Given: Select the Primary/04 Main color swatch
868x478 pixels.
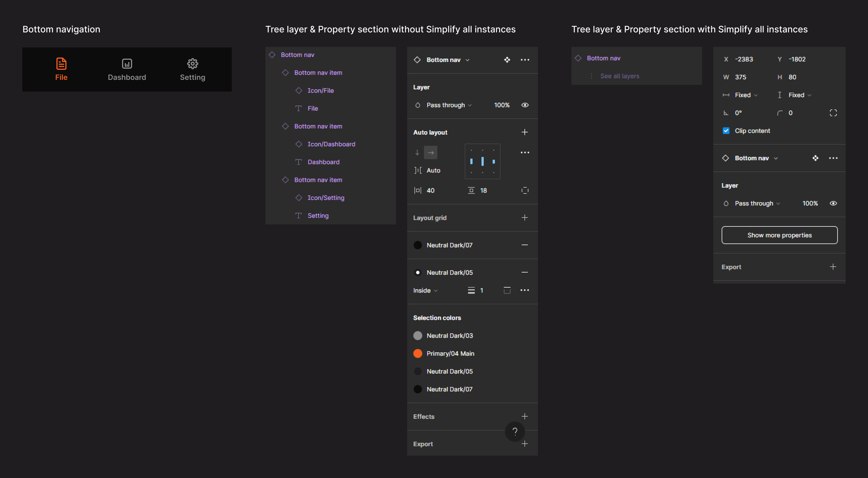Looking at the screenshot, I should click(418, 353).
